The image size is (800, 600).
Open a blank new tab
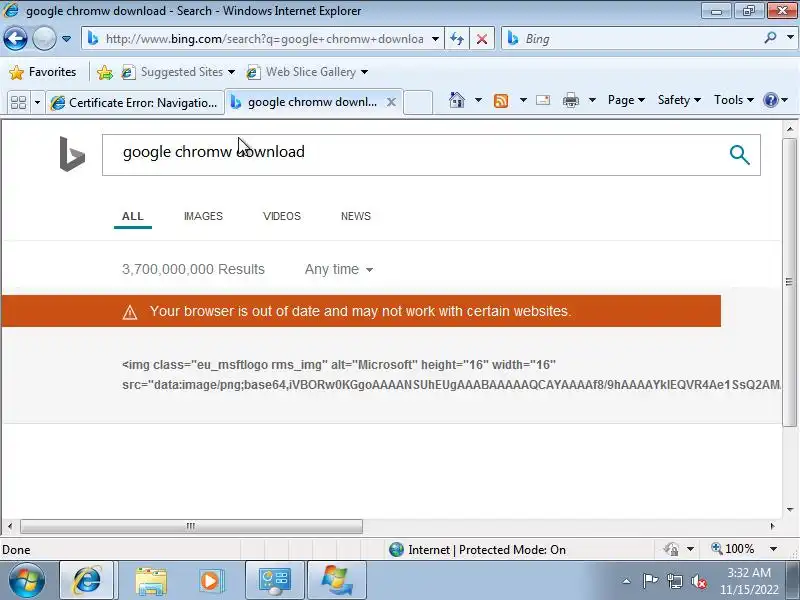click(x=418, y=102)
